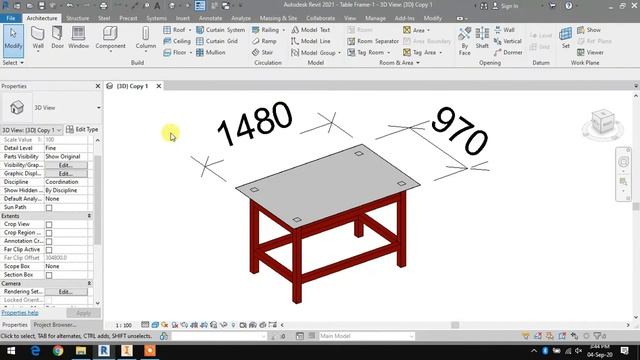Open the work plane Viewer
640x360 pixels.
pos(590,52)
